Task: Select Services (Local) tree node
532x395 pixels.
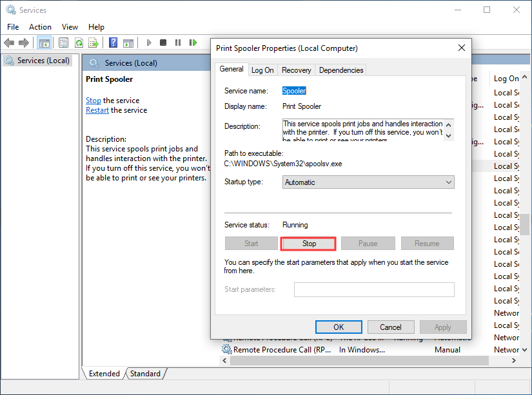Action: [37, 61]
